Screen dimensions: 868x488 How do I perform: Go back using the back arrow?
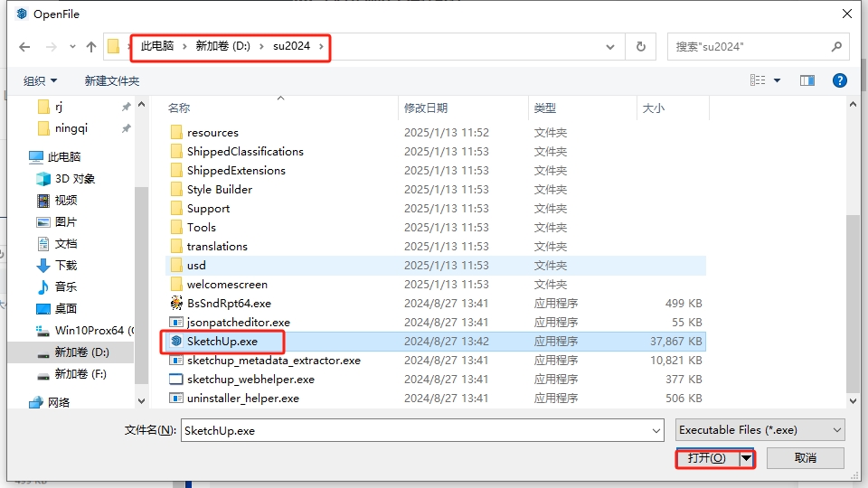click(x=24, y=47)
